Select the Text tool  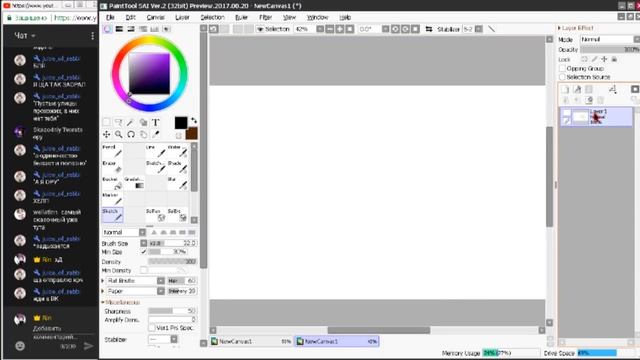click(x=156, y=122)
